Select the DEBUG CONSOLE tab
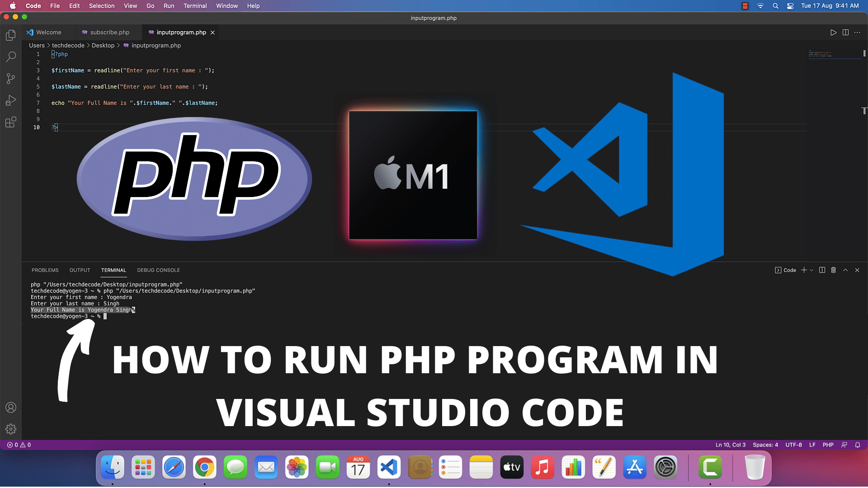The height and width of the screenshot is (488, 868). click(158, 270)
